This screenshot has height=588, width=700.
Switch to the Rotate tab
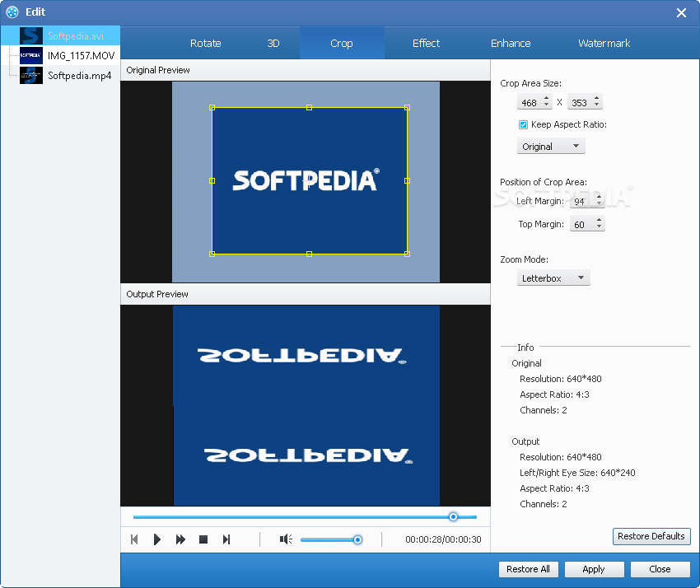(x=205, y=44)
